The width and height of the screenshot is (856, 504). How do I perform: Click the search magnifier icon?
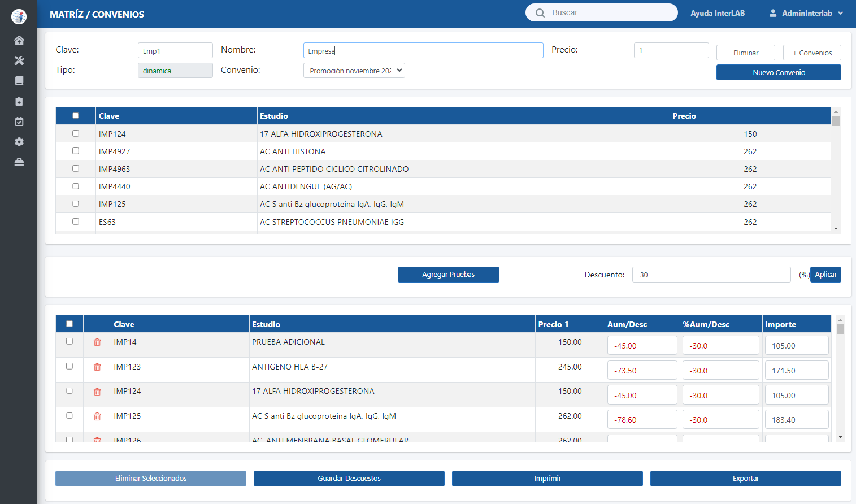coord(540,12)
